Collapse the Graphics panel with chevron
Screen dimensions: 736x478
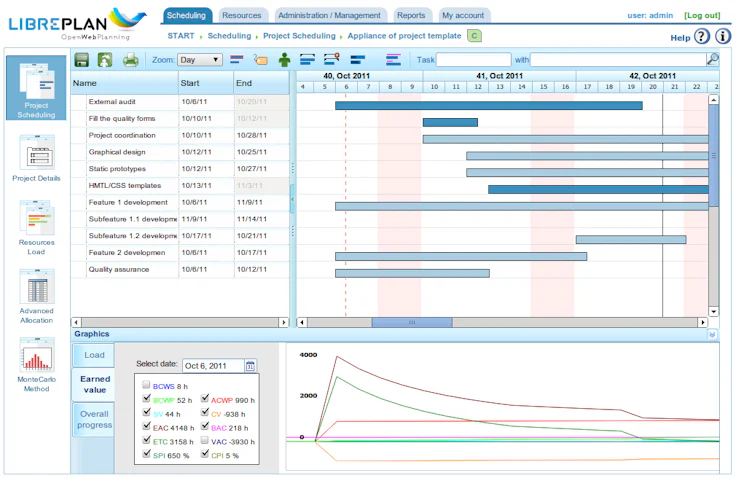click(x=712, y=334)
